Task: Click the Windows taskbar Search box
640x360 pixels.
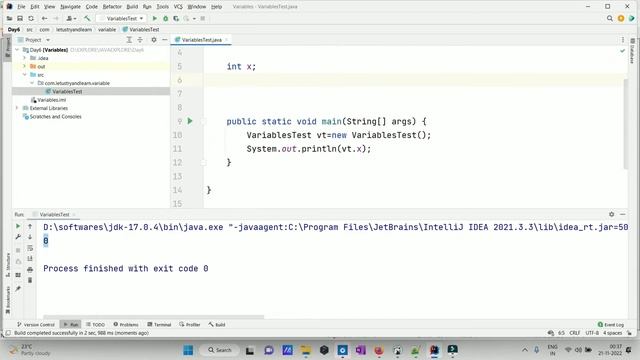Action: click(x=220, y=350)
